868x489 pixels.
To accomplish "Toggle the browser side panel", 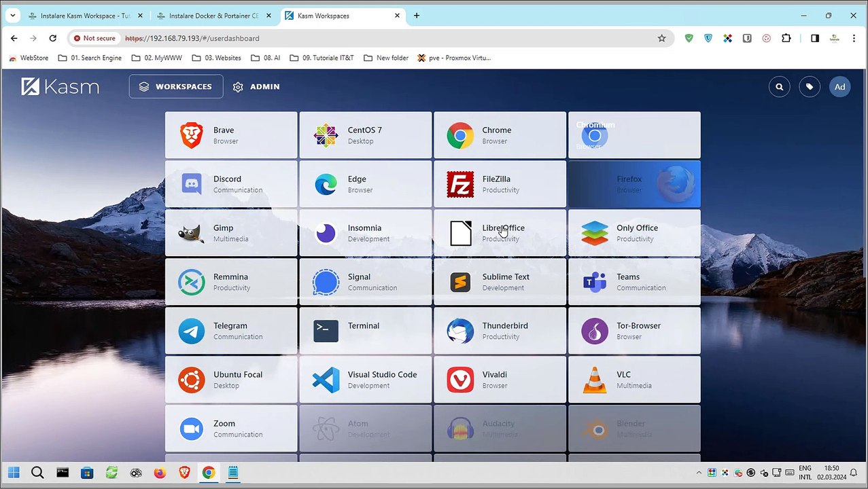I will tap(815, 39).
